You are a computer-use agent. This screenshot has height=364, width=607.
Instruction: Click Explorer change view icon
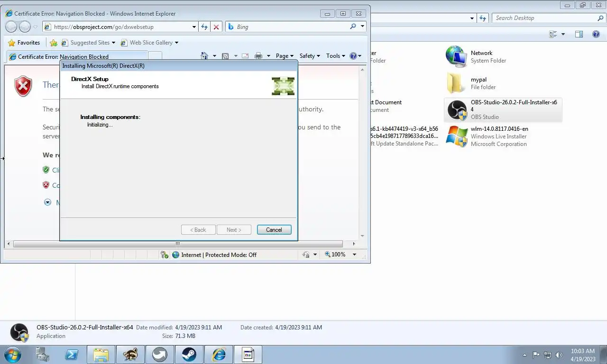[553, 34]
